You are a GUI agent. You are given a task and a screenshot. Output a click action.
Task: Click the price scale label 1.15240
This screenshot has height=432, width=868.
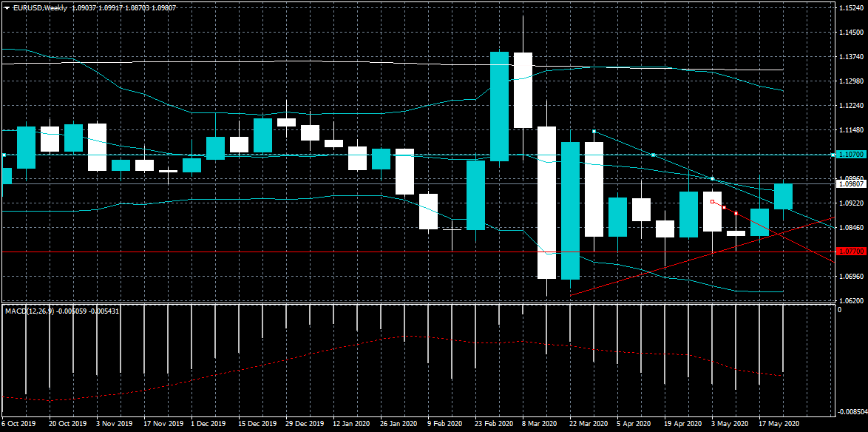click(x=852, y=7)
